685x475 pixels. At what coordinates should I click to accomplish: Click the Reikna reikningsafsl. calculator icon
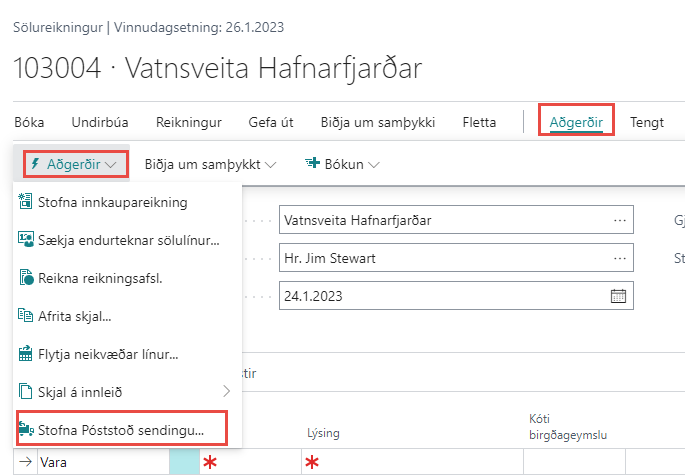coord(27,277)
